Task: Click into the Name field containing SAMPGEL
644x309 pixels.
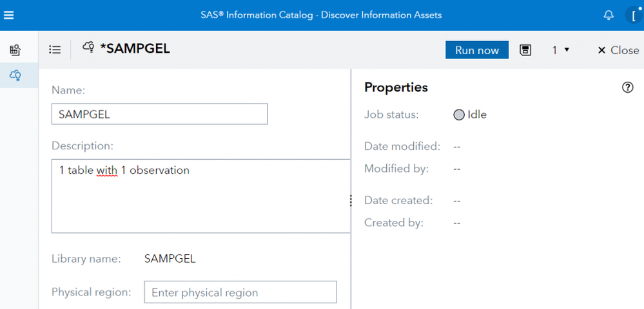Action: click(159, 114)
